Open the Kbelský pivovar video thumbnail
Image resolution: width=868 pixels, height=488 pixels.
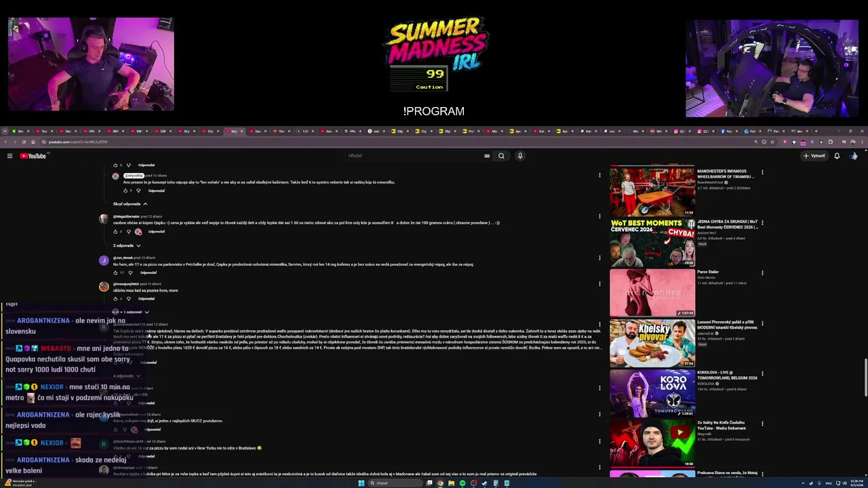click(x=652, y=343)
